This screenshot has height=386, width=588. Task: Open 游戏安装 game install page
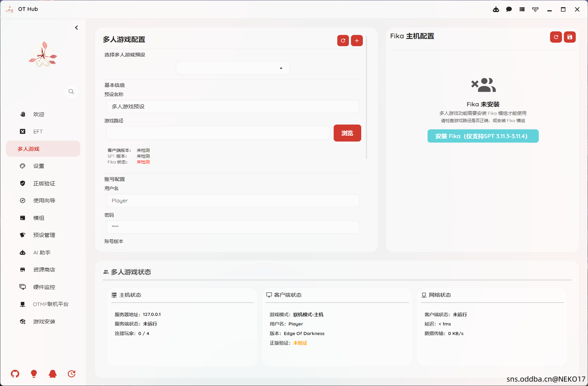click(43, 322)
